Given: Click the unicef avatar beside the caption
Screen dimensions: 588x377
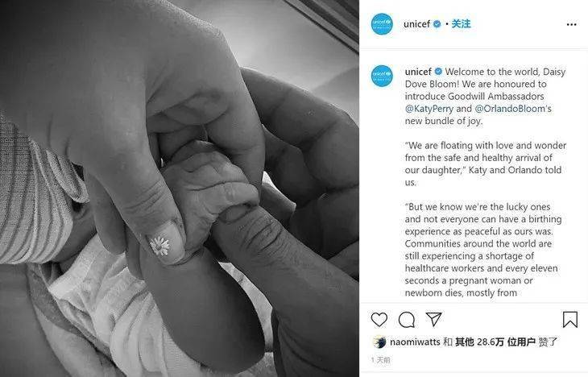Looking at the screenshot, I should [382, 76].
